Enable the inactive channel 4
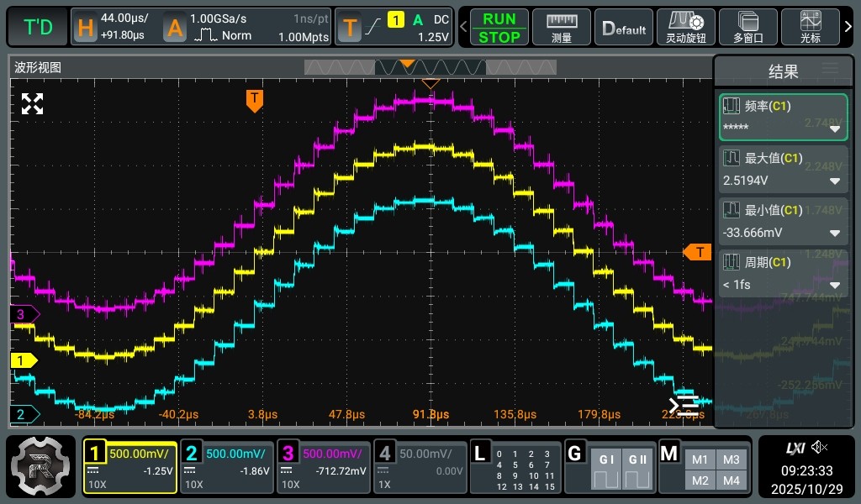The image size is (861, 504). (x=419, y=467)
